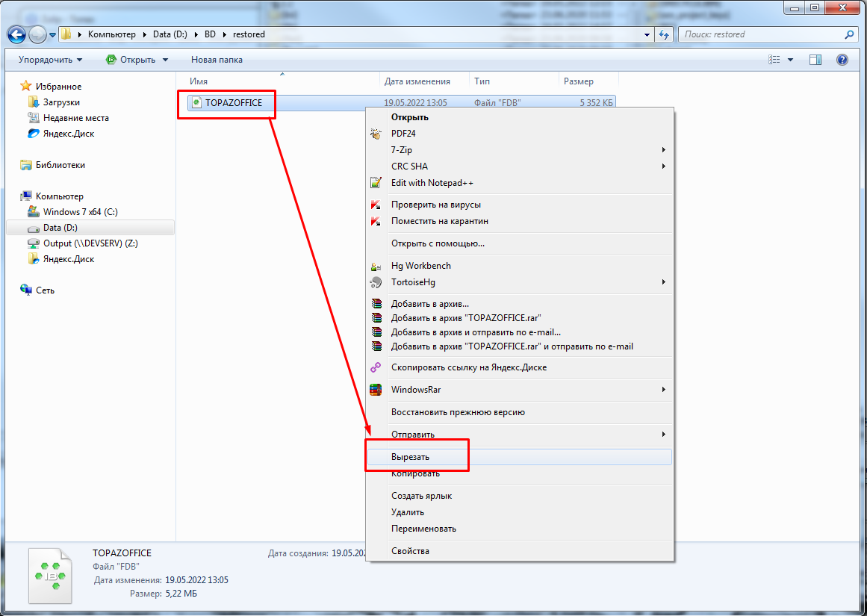Choose Открыть с помощью...

pos(520,243)
